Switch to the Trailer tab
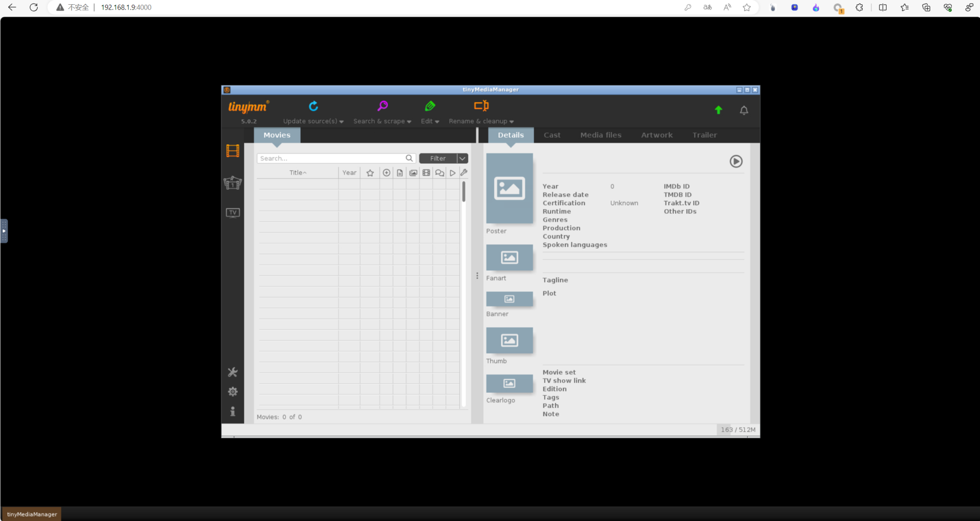 (704, 135)
